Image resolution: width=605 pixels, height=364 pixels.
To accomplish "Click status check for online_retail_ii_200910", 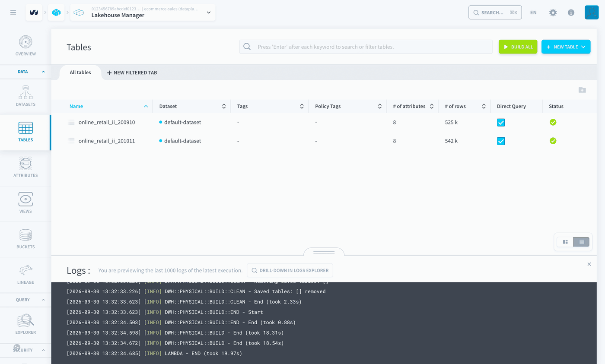I will click(x=553, y=122).
